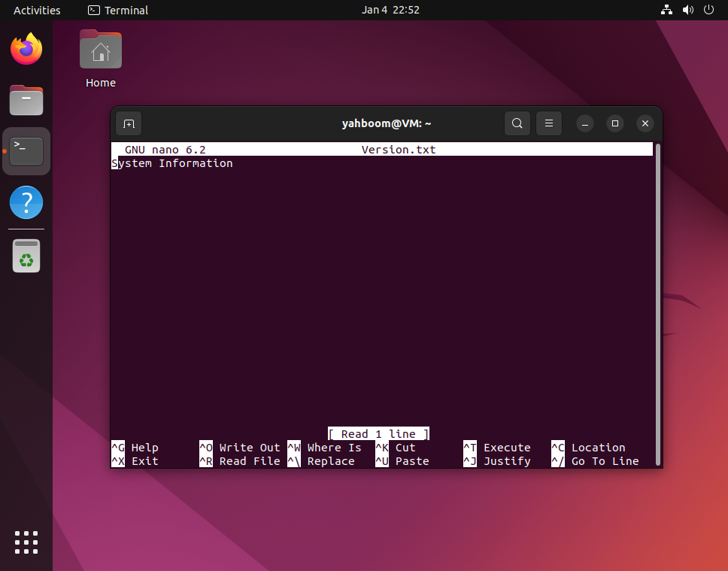This screenshot has width=728, height=571.
Task: Toggle the terminal search bar
Action: point(517,123)
